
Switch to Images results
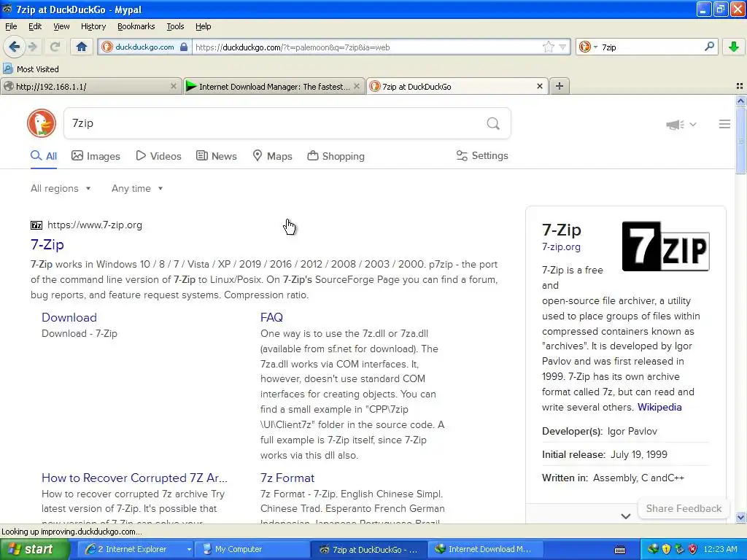pos(96,156)
